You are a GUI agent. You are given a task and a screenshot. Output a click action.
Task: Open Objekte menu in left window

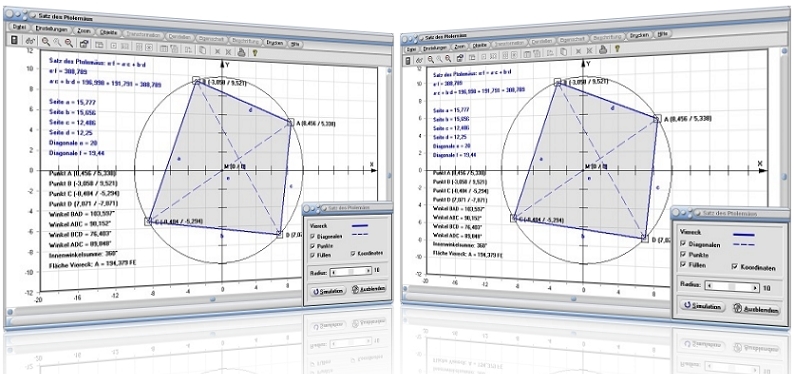point(108,33)
